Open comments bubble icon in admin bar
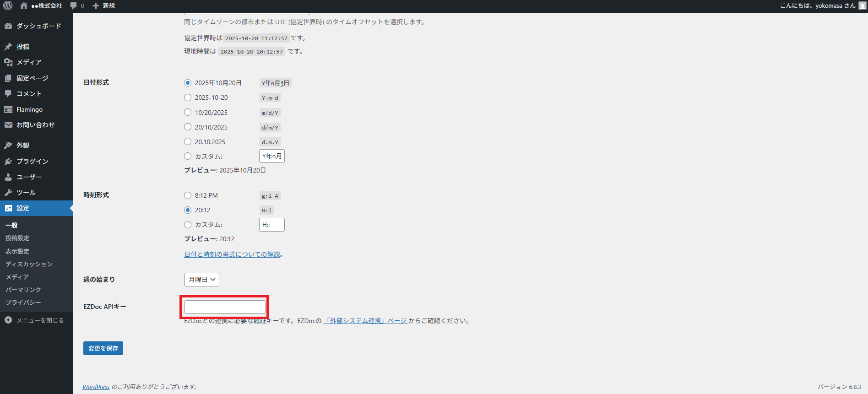This screenshot has width=868, height=394. click(x=73, y=5)
